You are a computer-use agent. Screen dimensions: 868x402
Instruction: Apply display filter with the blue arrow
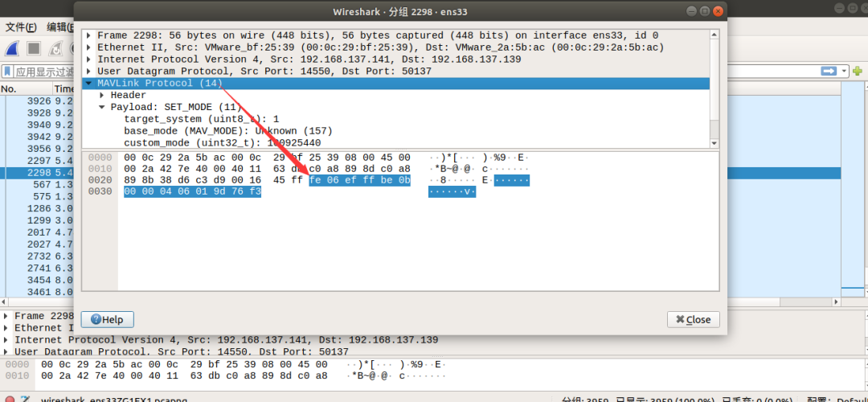coord(829,71)
